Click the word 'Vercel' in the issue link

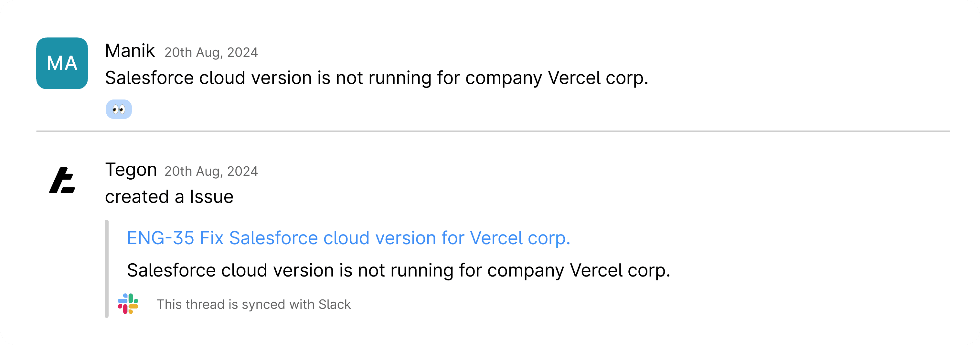496,238
